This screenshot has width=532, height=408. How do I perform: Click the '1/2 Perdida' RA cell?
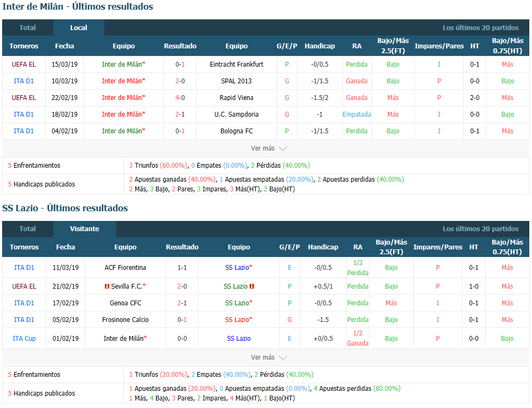[x=358, y=268]
